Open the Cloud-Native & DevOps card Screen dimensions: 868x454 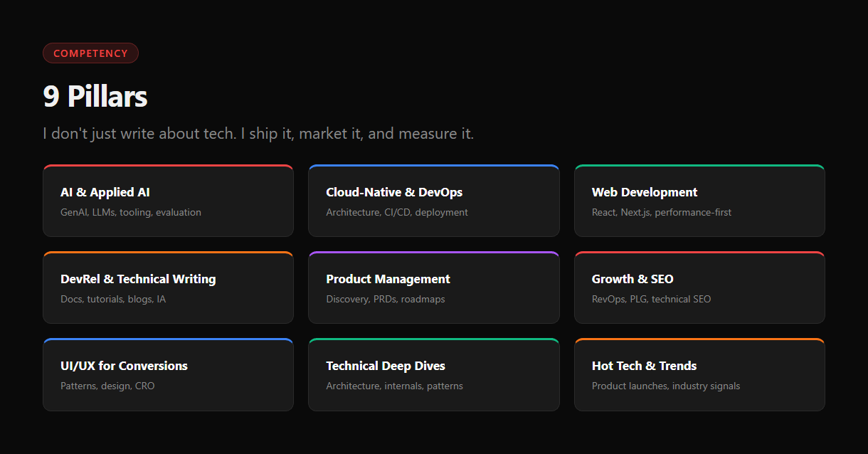coord(434,201)
